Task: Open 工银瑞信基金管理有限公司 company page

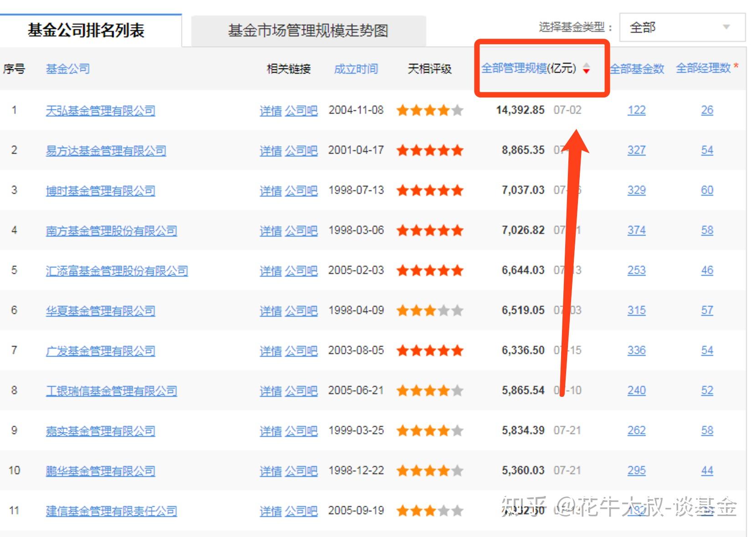Action: pyautogui.click(x=112, y=391)
